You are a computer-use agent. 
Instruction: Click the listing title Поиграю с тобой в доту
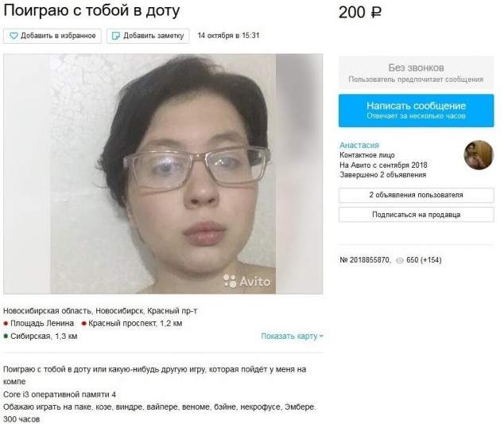pyautogui.click(x=91, y=10)
